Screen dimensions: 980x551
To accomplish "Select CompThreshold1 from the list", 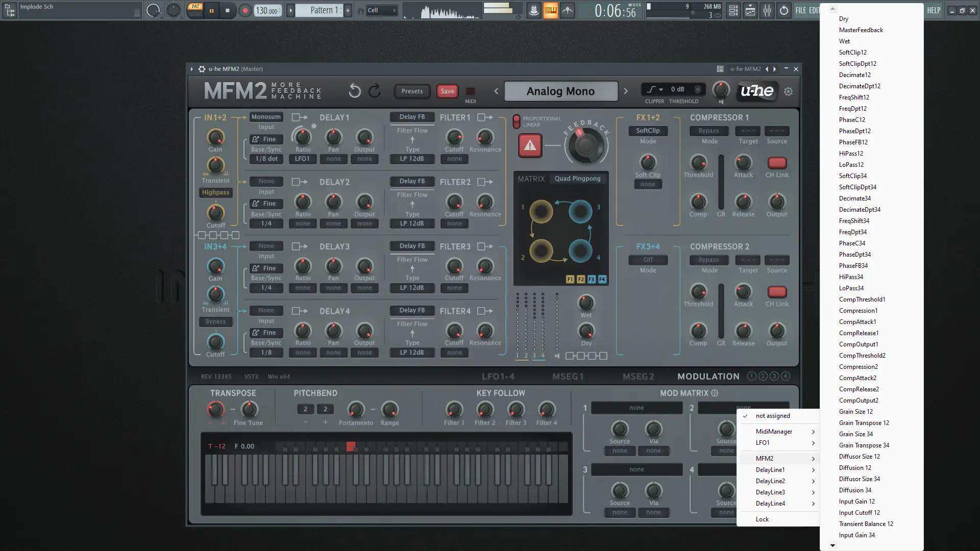I will pyautogui.click(x=862, y=299).
